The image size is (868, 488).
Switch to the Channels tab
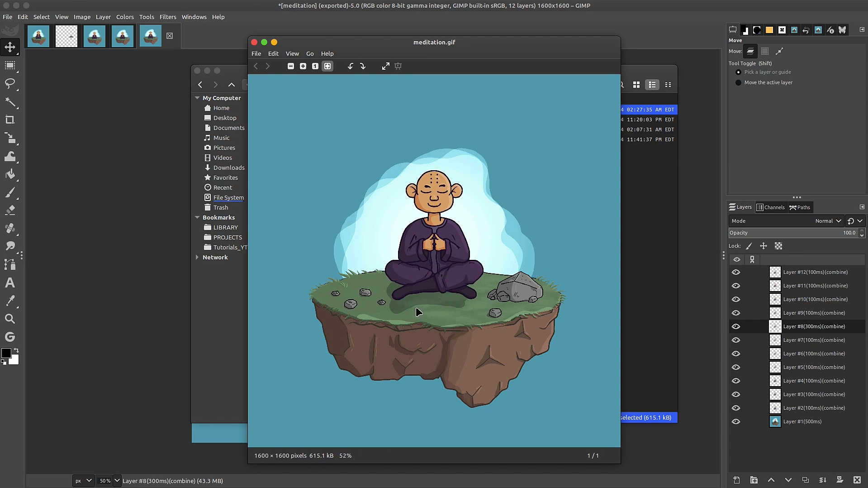point(771,207)
